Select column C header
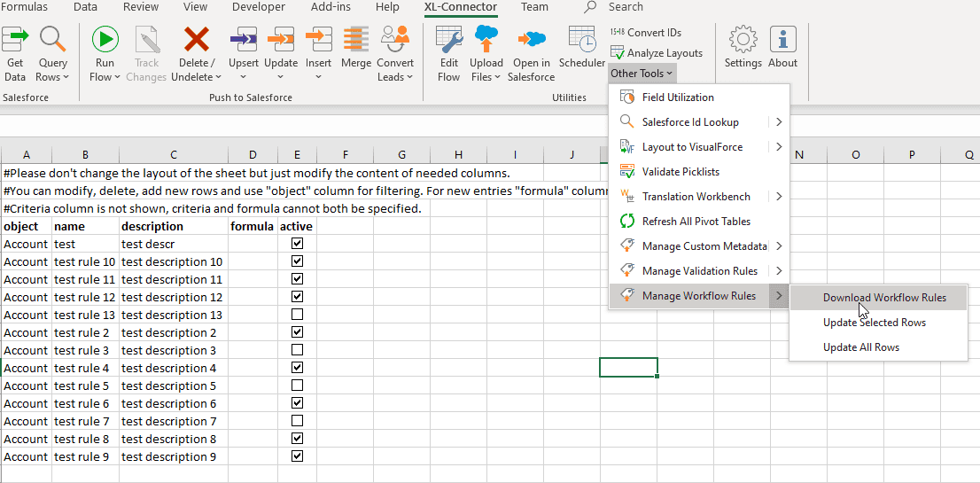The width and height of the screenshot is (980, 483). tap(174, 155)
